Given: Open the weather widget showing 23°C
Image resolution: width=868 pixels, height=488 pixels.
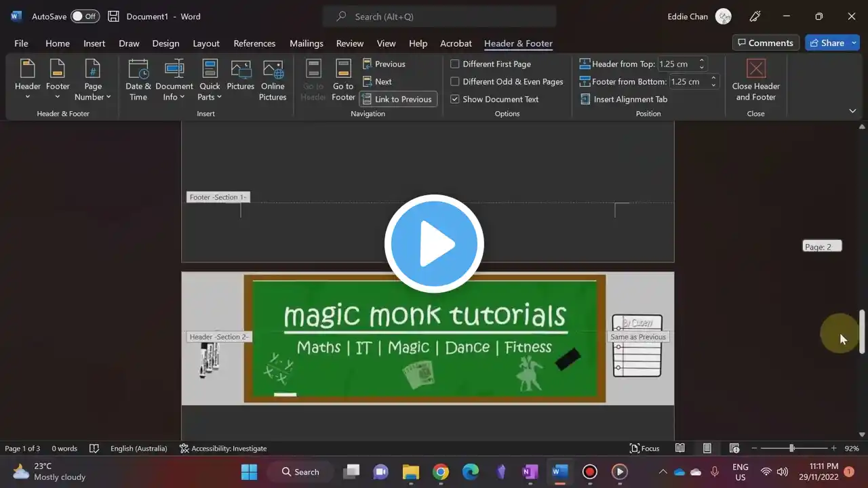Looking at the screenshot, I should [50, 472].
